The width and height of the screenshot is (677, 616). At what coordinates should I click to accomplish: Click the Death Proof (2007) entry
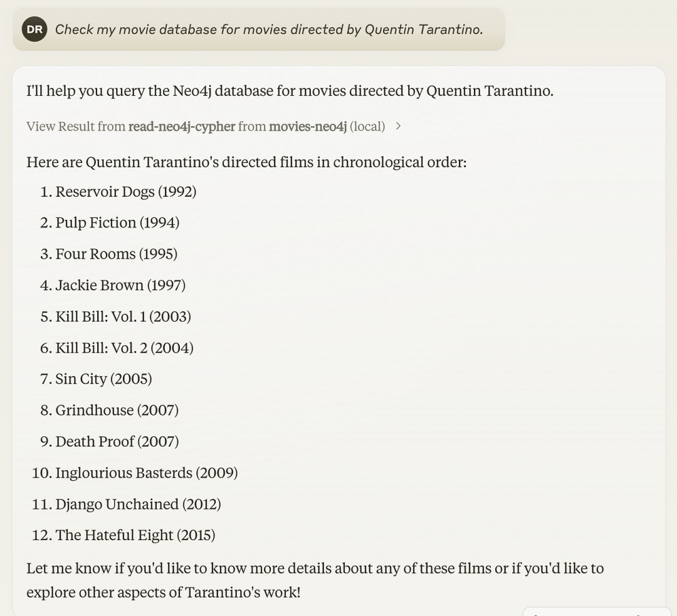pos(117,442)
